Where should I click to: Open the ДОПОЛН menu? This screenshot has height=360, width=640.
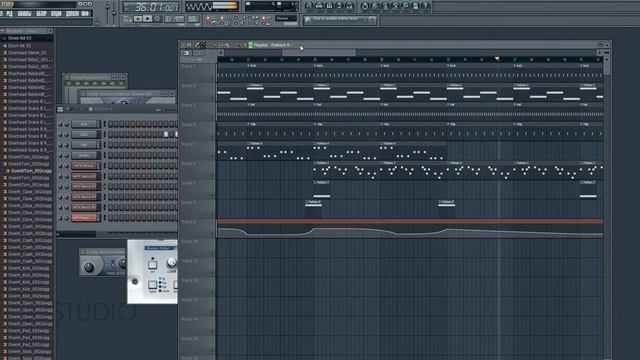click(x=72, y=13)
